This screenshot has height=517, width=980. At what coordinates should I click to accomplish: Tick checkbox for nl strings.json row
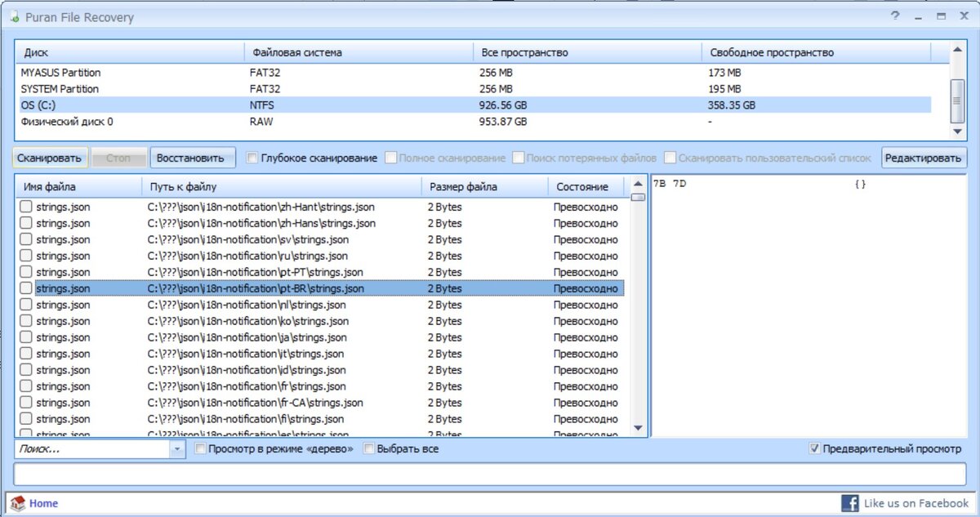26,305
